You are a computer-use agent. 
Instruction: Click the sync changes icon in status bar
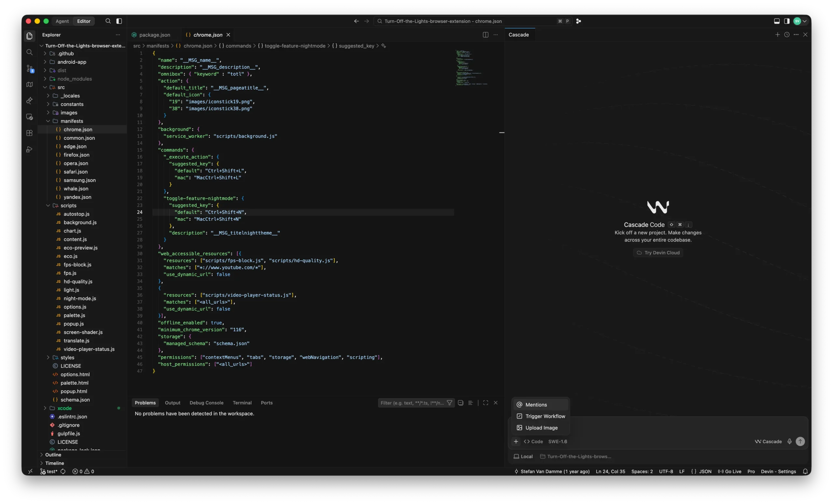pos(63,471)
